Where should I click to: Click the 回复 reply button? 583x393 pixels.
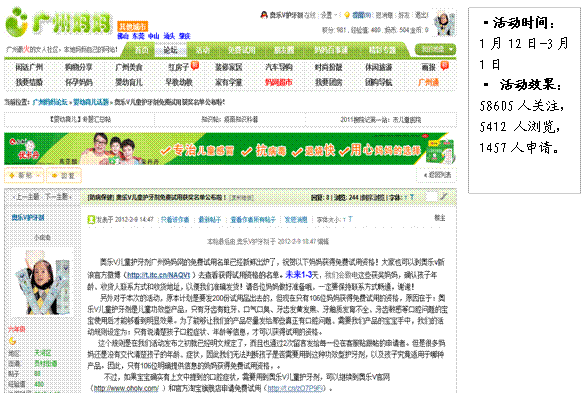click(64, 175)
